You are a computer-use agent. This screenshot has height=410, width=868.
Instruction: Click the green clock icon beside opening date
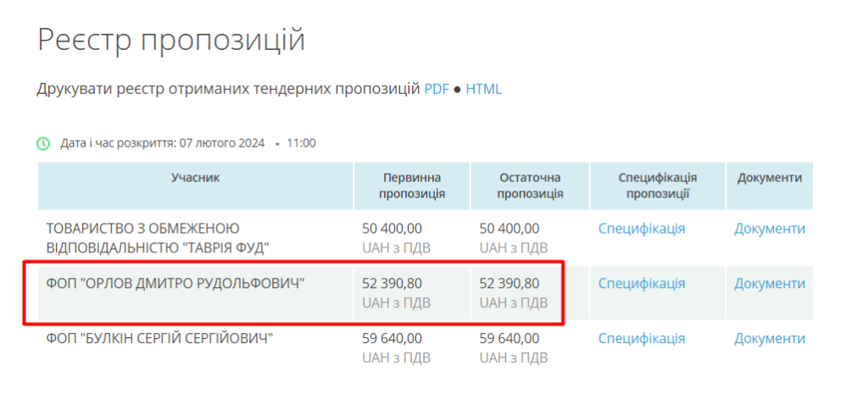[43, 143]
